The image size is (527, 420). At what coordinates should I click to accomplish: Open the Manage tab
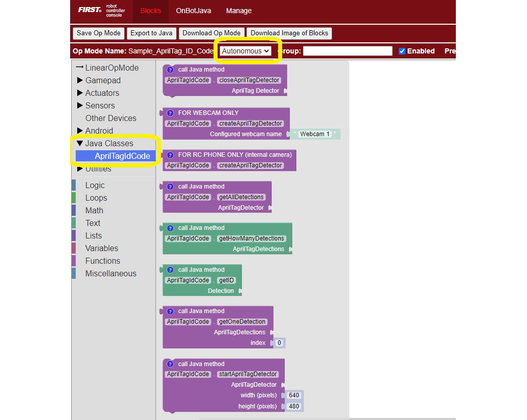tap(239, 11)
